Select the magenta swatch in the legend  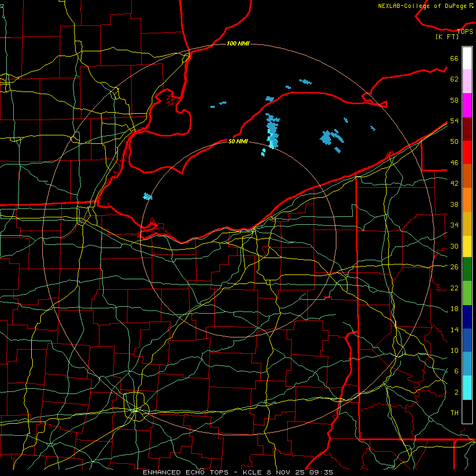tap(467, 105)
